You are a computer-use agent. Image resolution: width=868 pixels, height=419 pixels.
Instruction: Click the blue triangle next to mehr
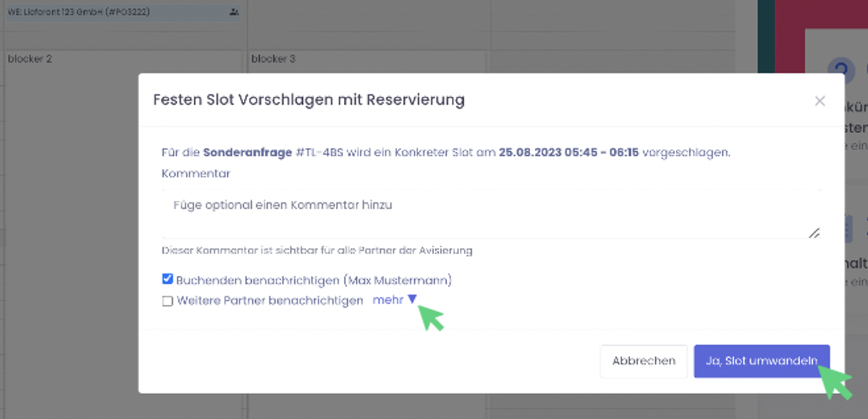(x=412, y=300)
